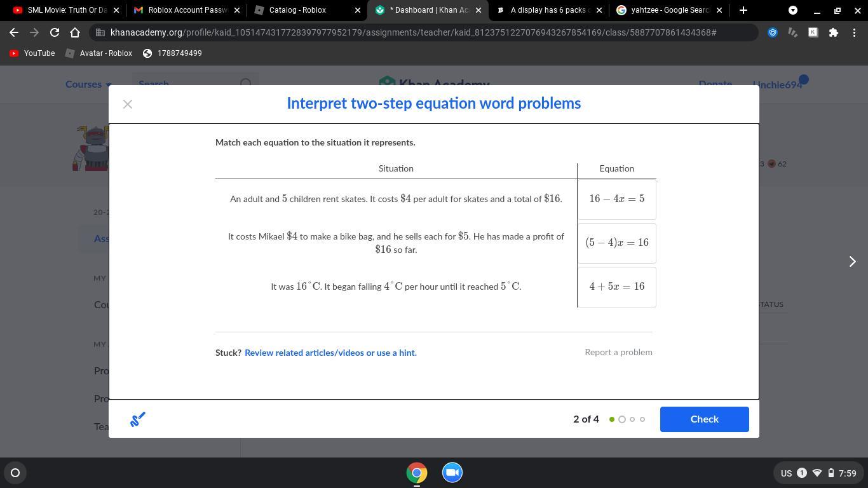
Task: Close the exercise modal with X icon
Action: [x=128, y=104]
